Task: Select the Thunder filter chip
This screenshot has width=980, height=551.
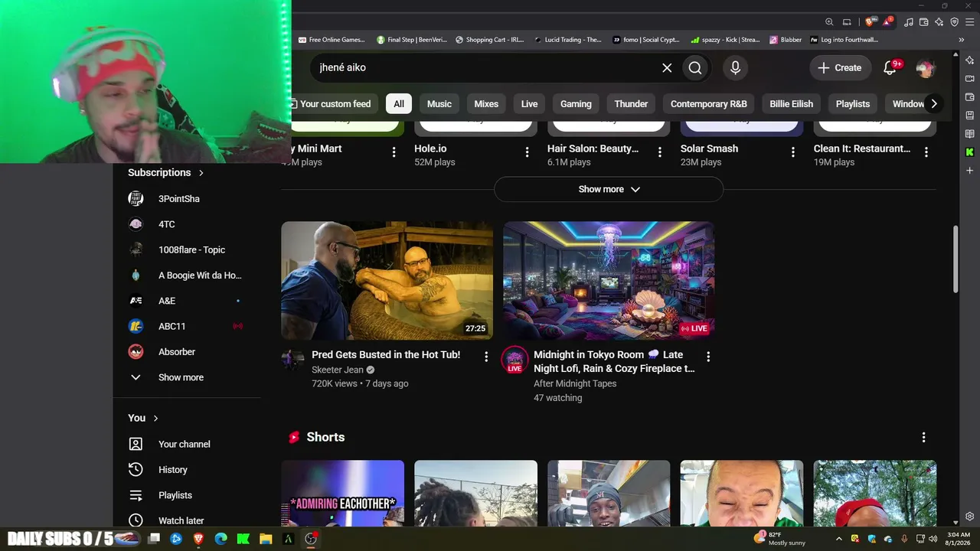Action: click(631, 104)
